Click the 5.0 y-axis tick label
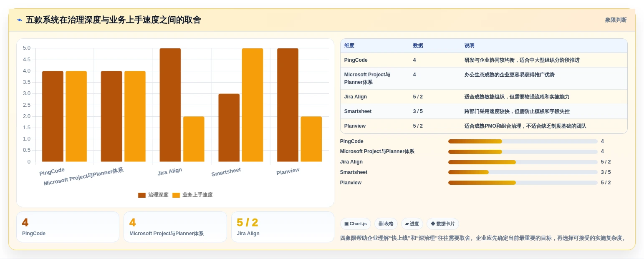This screenshot has width=644, height=259. [x=26, y=48]
